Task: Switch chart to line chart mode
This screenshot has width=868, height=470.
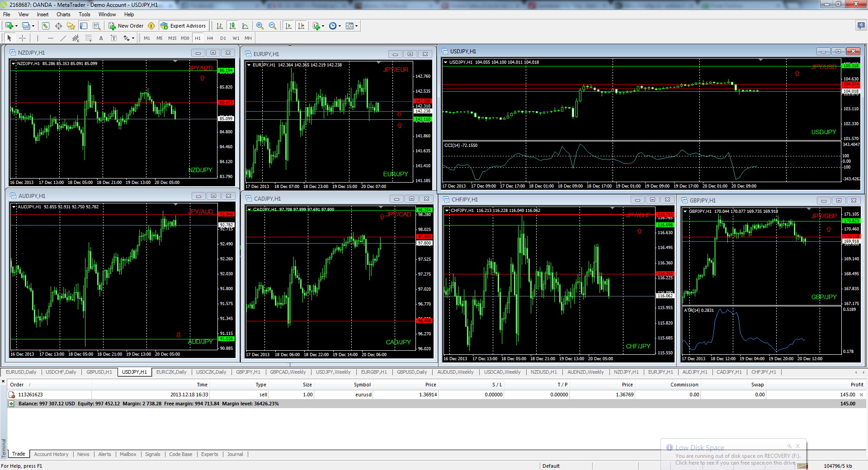Action: click(245, 26)
